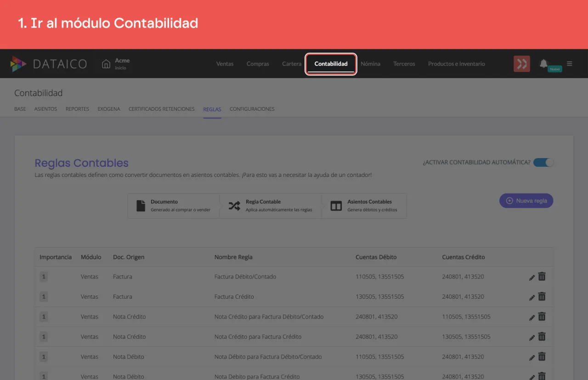Delete the Factura Crédito rule
Screen dimensions: 588x380
(x=542, y=297)
